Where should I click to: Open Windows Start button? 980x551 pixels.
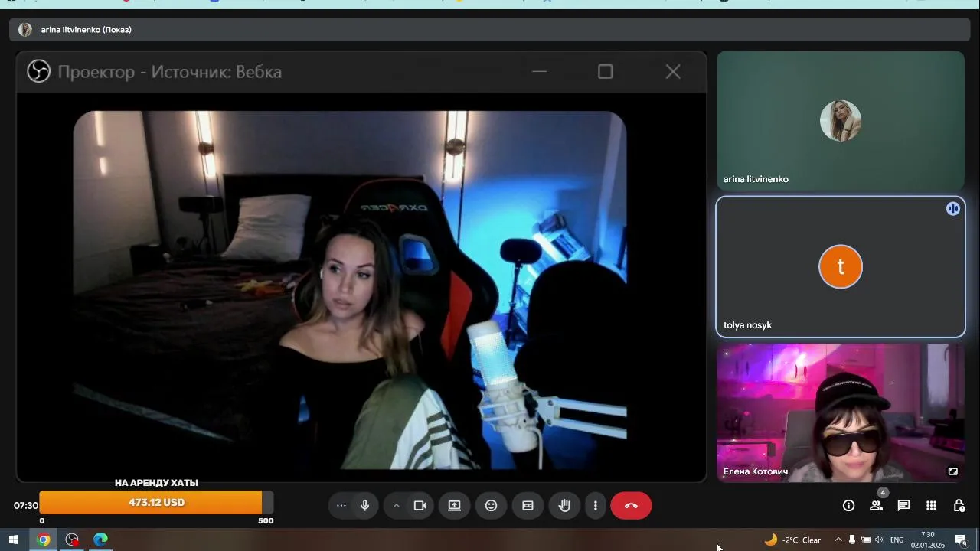pyautogui.click(x=13, y=540)
